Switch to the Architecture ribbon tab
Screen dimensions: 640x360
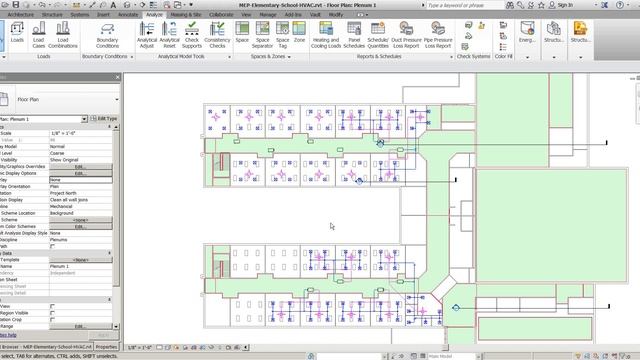[21, 15]
